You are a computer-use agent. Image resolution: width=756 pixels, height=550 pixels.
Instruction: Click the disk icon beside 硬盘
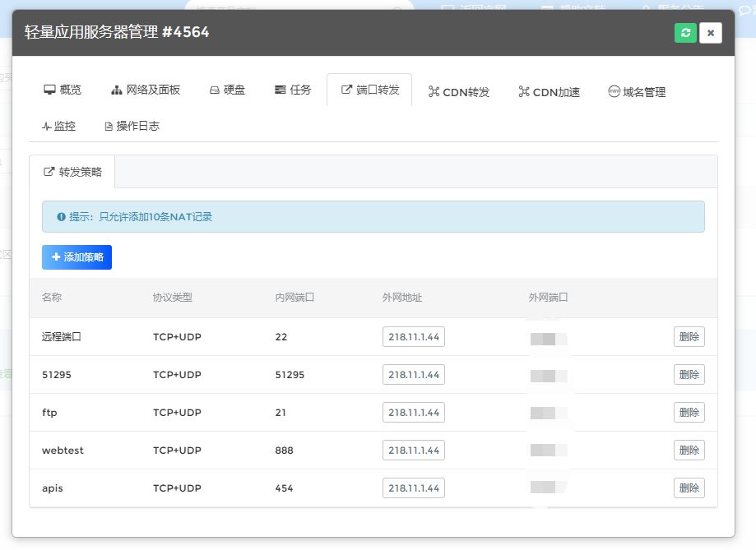pos(215,90)
